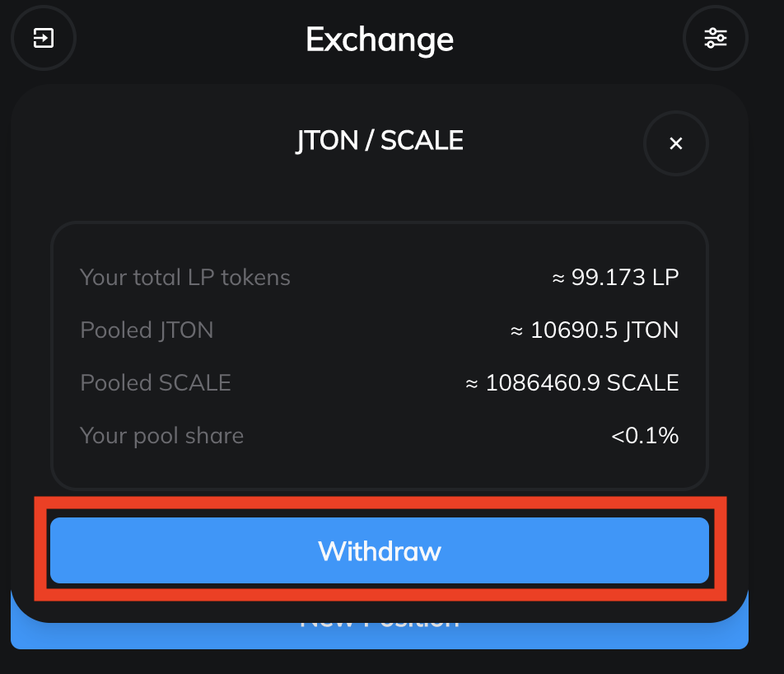The height and width of the screenshot is (674, 784).
Task: Click the logout exit icon
Action: tap(43, 38)
